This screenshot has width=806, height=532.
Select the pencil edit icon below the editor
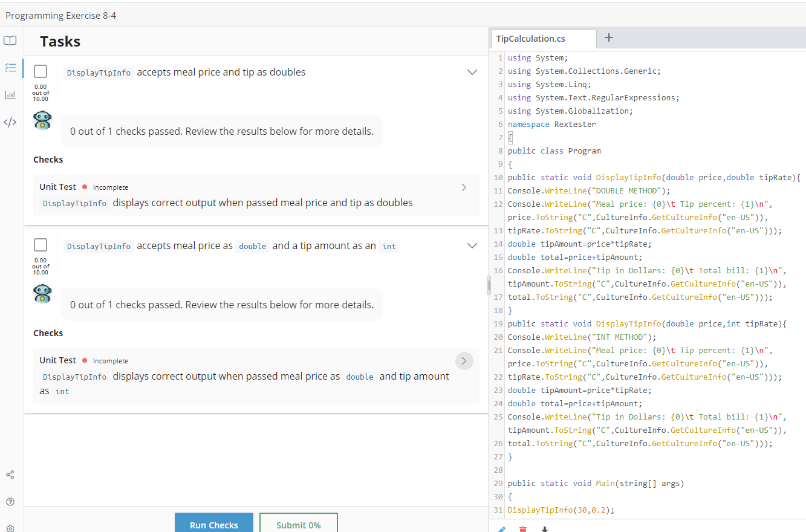pos(501,528)
